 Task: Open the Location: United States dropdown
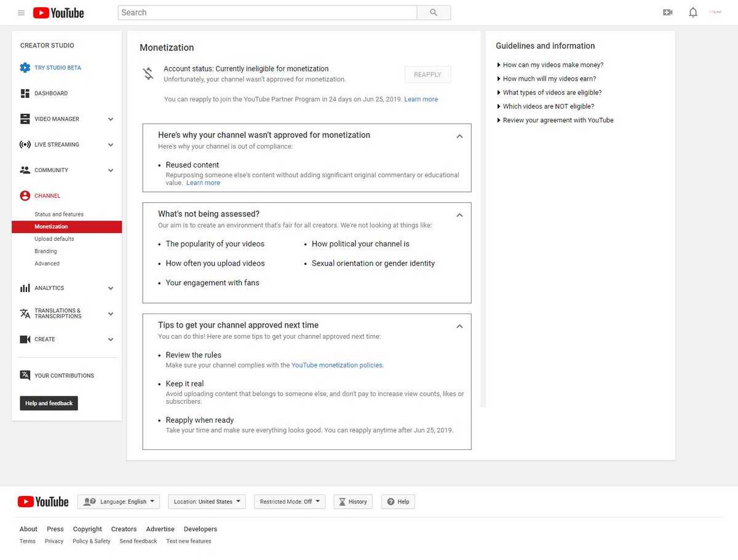[207, 502]
